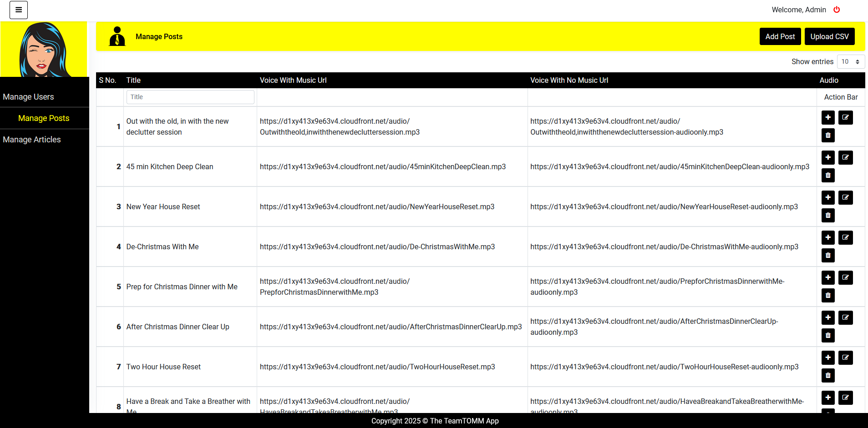Click plus icon for Have a Break row
868x428 pixels.
pos(828,398)
